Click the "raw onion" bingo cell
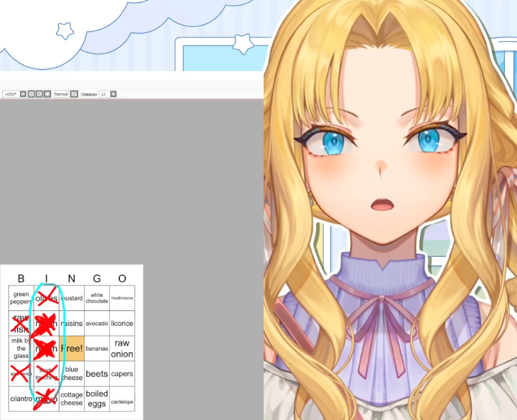Image resolution: width=517 pixels, height=420 pixels. coord(122,348)
